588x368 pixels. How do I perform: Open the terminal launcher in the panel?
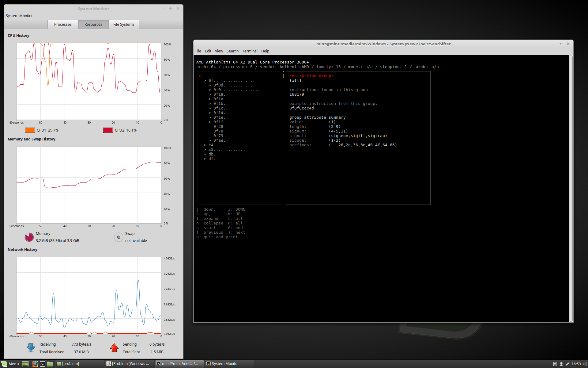click(43, 364)
